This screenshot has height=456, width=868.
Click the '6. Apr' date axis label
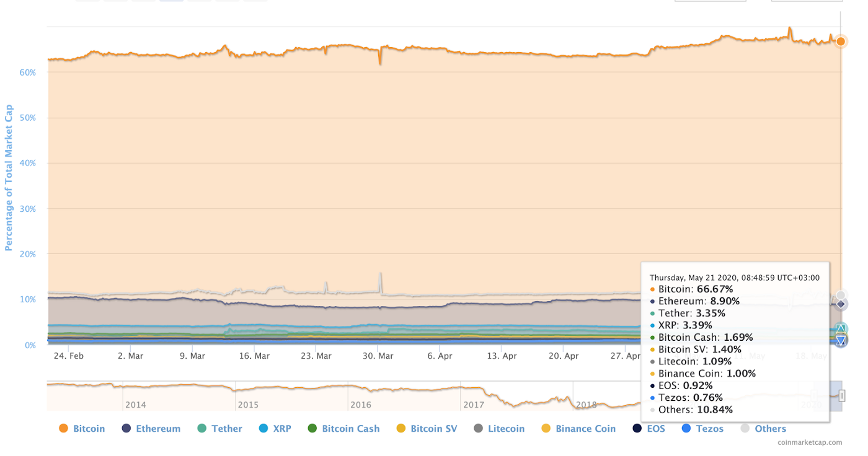point(440,356)
